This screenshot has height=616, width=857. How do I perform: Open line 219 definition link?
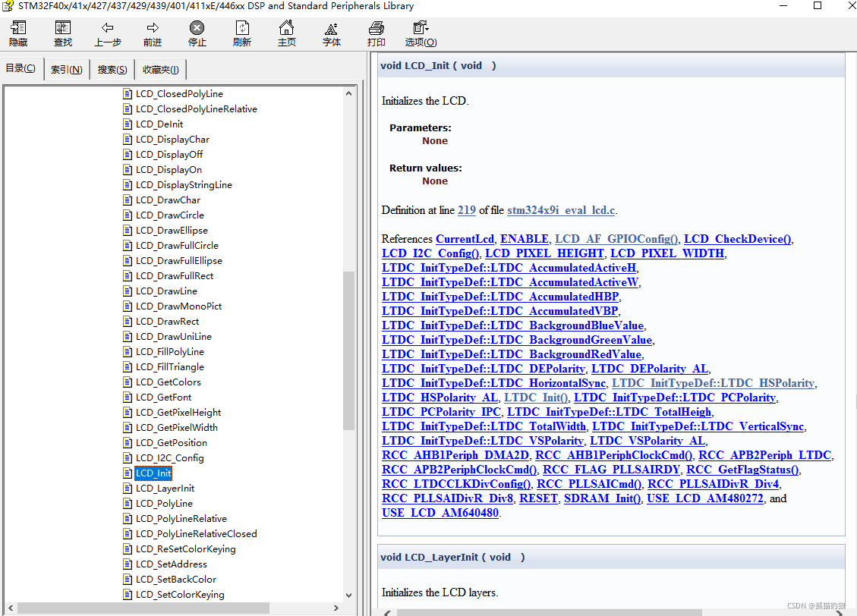(x=467, y=210)
